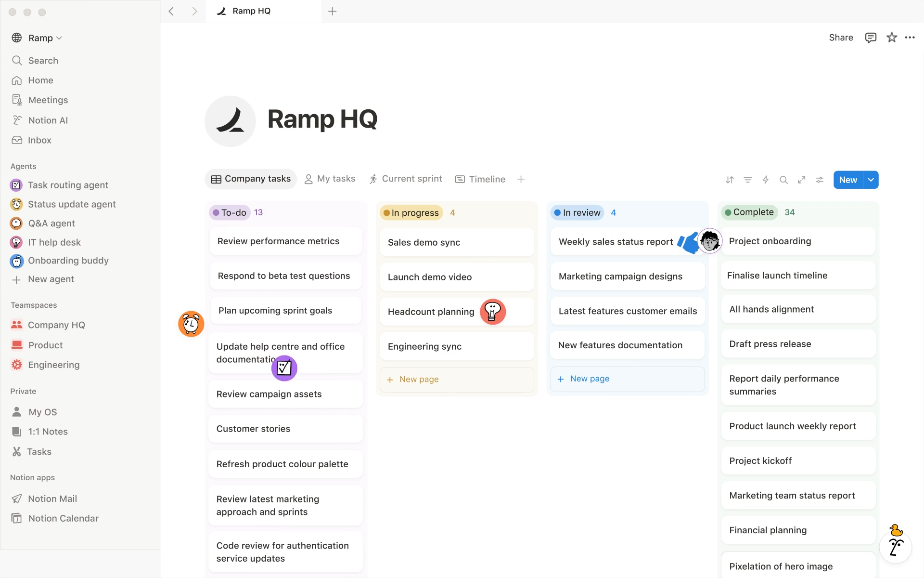Click the Ramp HQ page icon
Image resolution: width=924 pixels, height=578 pixels.
coord(230,121)
